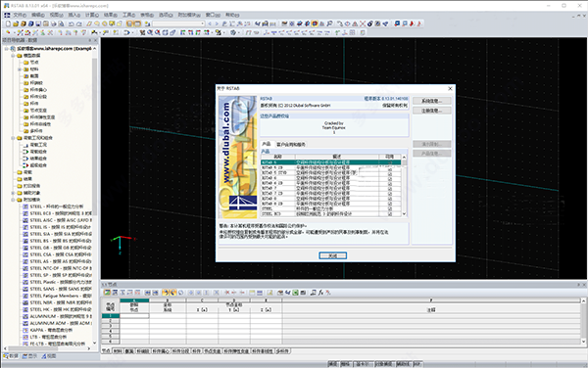
Task: Toggle availability checkbox for RSTAB 5 2D row
Action: 390,168
